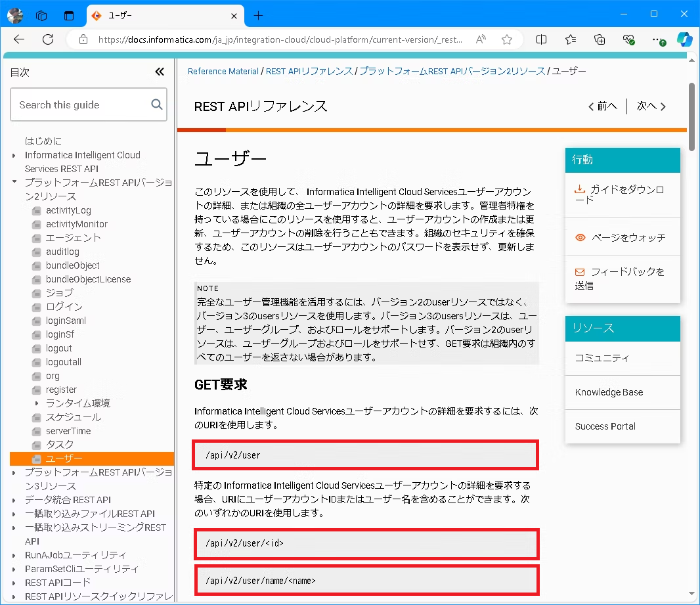700x605 pixels.
Task: Open tab actions menu icon
Action: [69, 16]
